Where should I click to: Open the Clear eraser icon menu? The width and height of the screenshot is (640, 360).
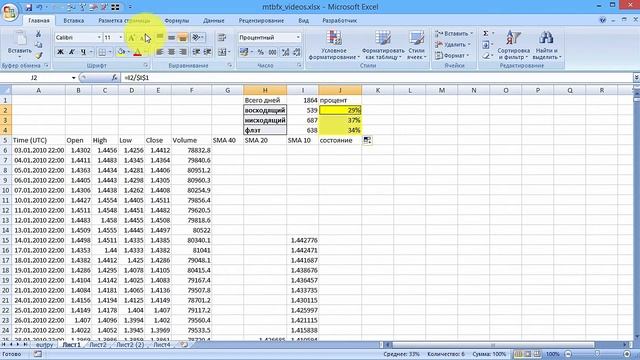(486, 56)
